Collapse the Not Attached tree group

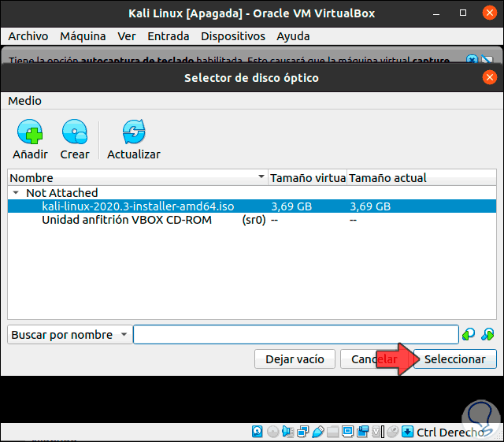point(15,193)
